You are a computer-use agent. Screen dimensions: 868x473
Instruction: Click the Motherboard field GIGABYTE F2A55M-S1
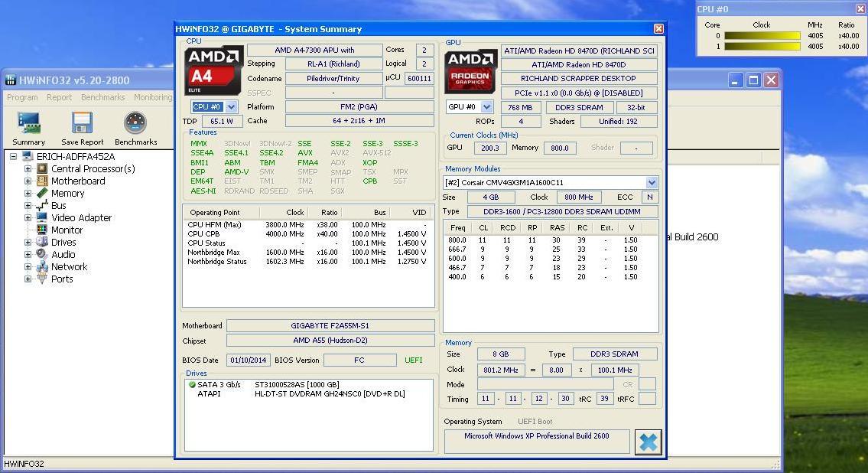click(x=330, y=326)
